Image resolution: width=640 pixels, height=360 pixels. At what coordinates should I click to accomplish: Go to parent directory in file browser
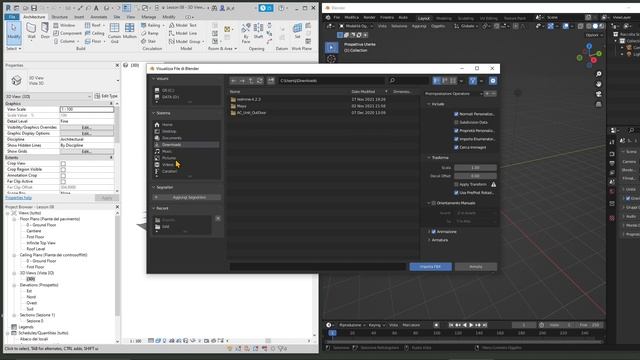tap(251, 81)
